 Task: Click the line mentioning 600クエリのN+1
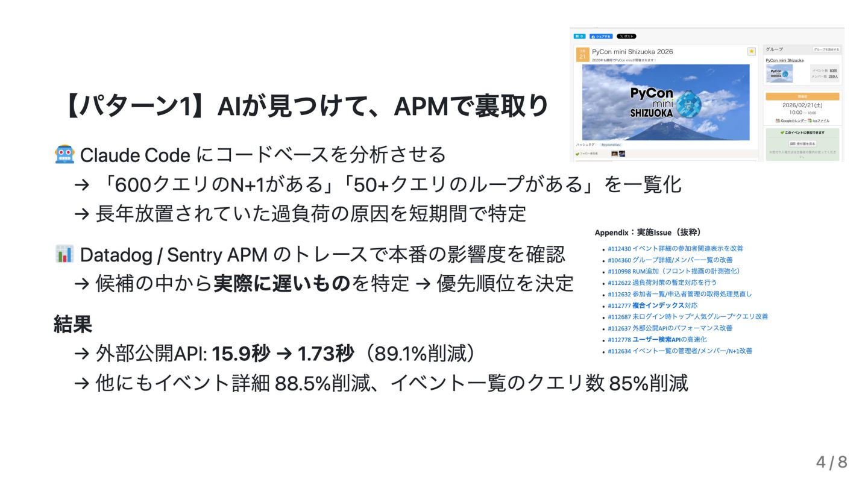click(x=378, y=184)
